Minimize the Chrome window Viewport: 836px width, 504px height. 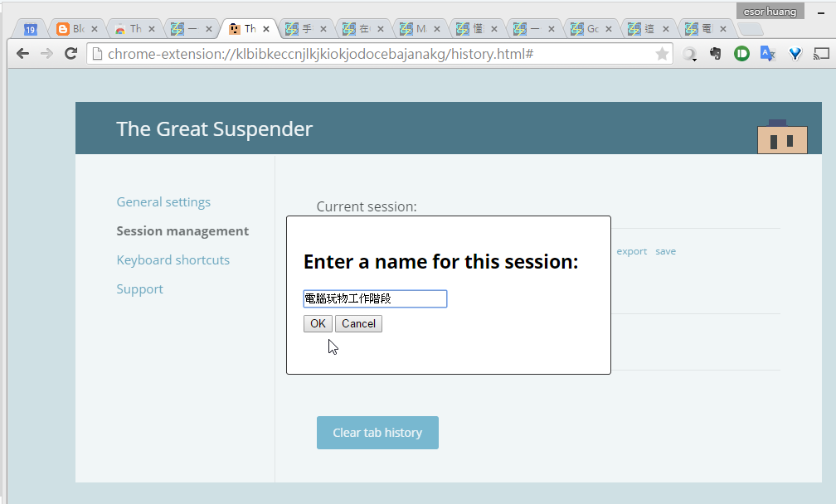[x=821, y=12]
